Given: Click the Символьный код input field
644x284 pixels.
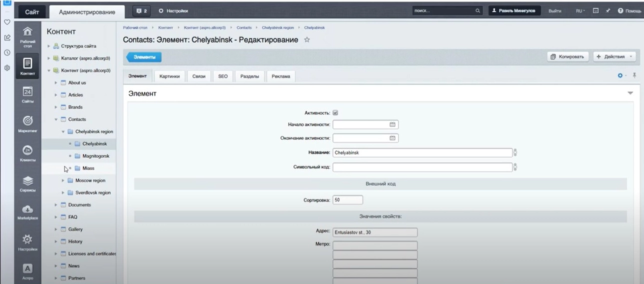Looking at the screenshot, I should (422, 167).
